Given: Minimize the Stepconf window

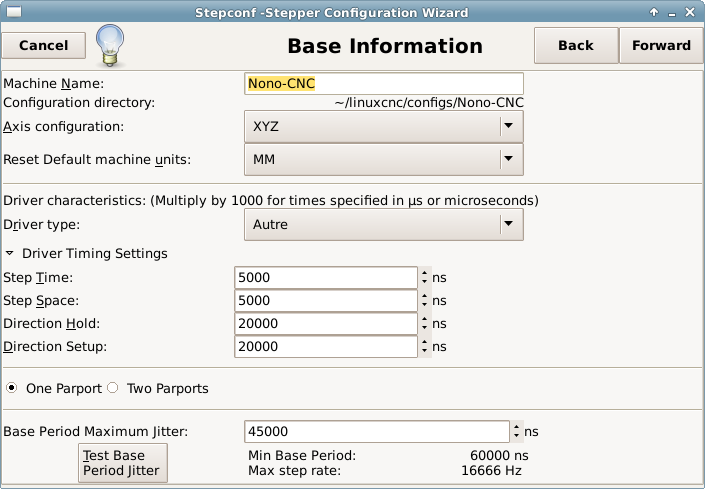Looking at the screenshot, I should point(672,13).
